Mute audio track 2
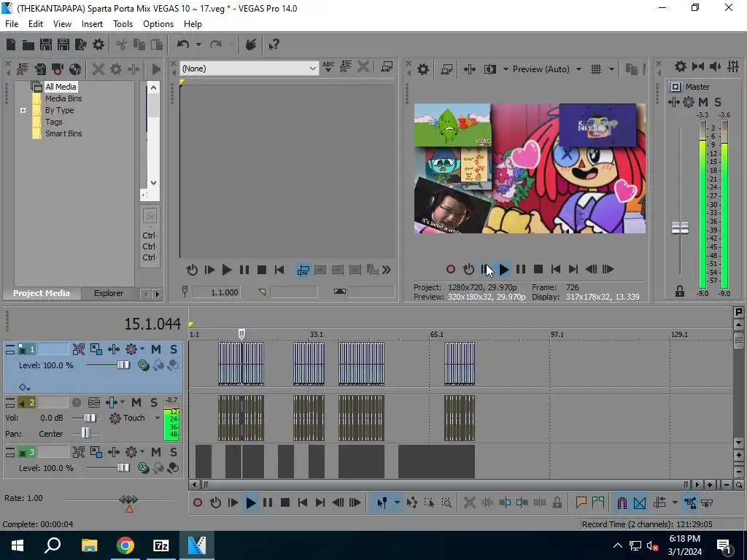The height and width of the screenshot is (560, 747). [136, 402]
